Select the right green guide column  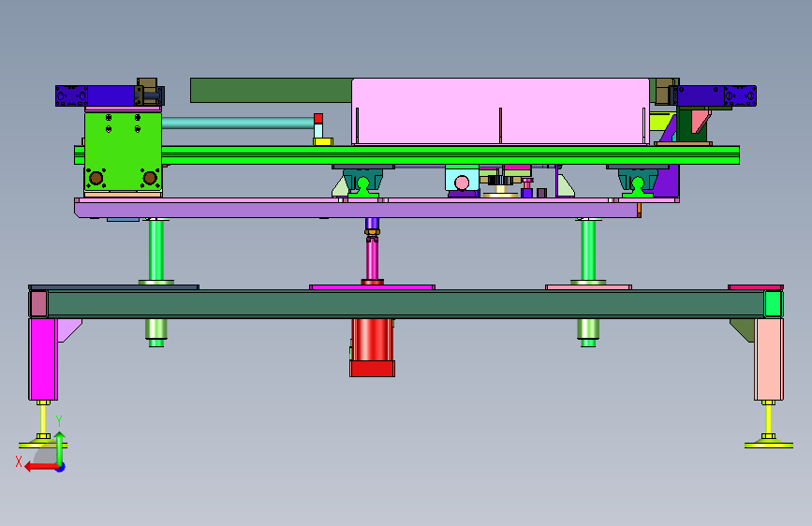(x=588, y=251)
